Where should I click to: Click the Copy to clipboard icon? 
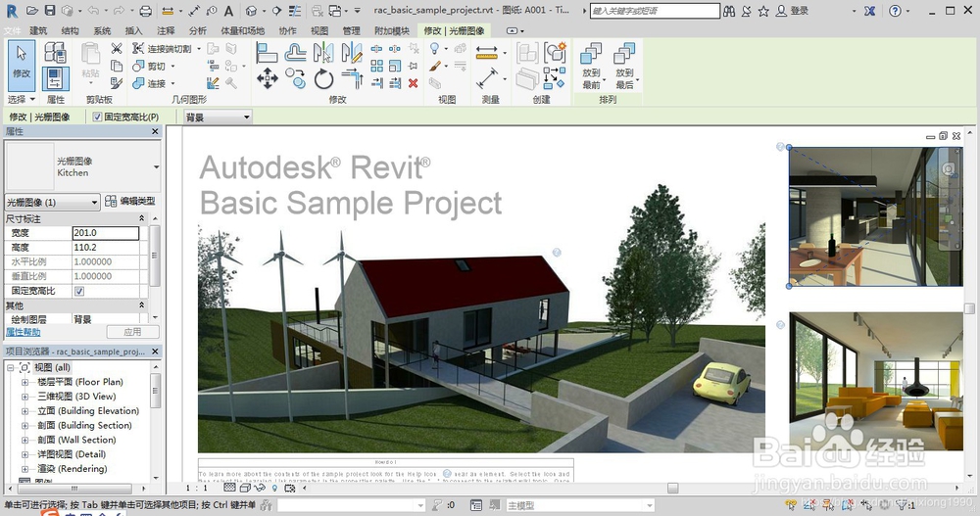coord(117,66)
